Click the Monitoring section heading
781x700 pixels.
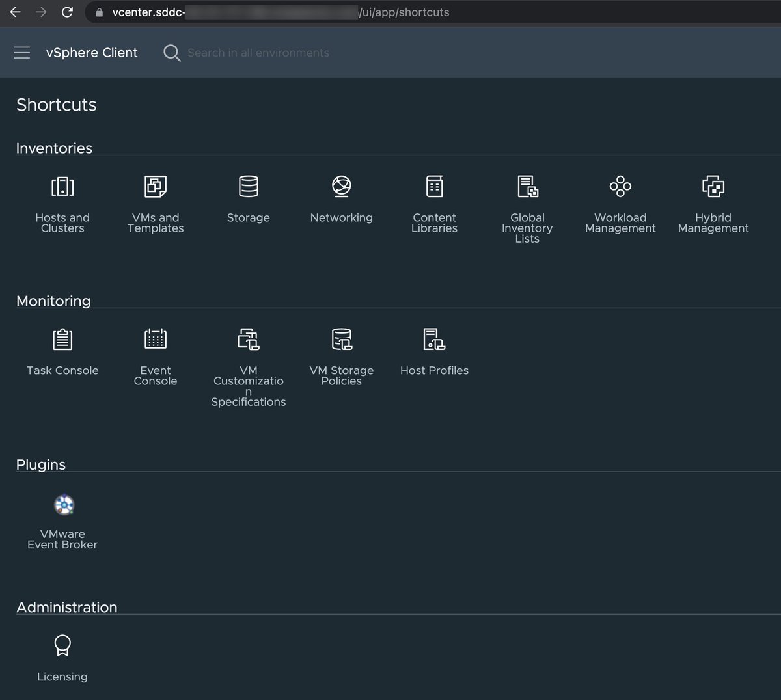click(53, 301)
